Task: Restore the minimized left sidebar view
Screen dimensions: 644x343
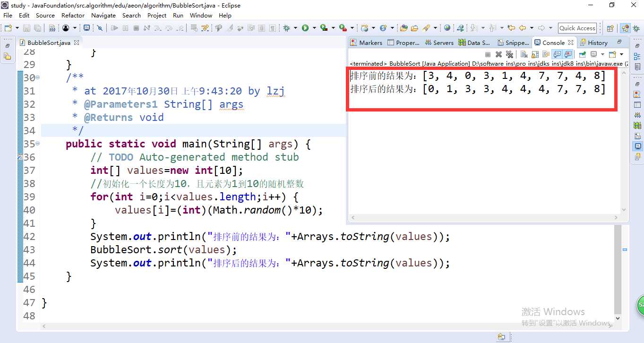Action: (x=7, y=46)
